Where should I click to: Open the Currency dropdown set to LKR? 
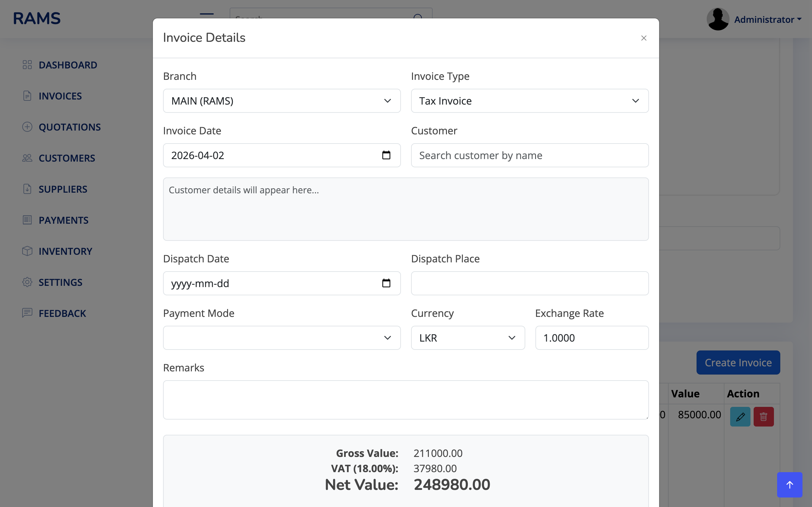coord(468,338)
